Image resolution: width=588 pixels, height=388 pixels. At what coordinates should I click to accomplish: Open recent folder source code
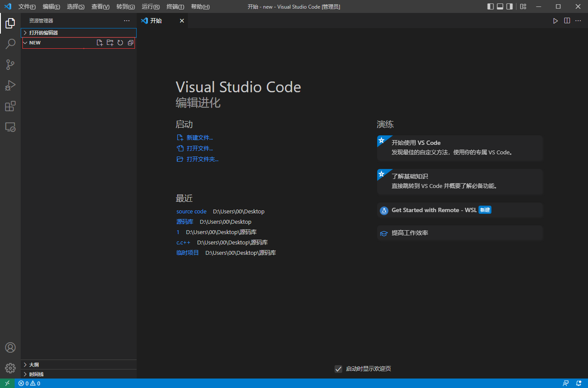[191, 211]
